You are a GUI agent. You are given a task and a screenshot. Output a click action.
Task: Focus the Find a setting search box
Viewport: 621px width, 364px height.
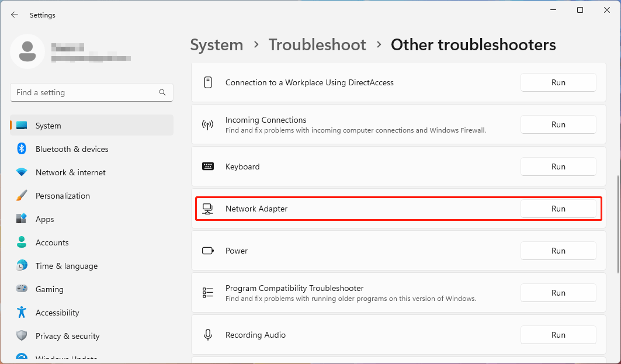[92, 92]
